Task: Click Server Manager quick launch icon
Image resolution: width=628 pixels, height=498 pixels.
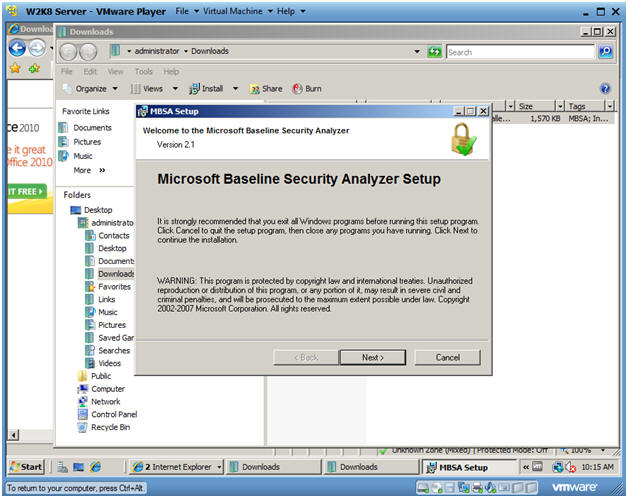Action: pos(62,467)
